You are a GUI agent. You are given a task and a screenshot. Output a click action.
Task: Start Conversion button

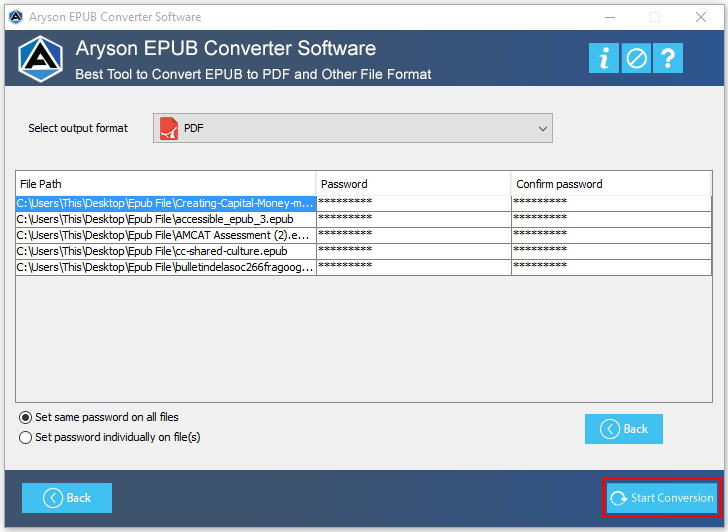pyautogui.click(x=662, y=498)
